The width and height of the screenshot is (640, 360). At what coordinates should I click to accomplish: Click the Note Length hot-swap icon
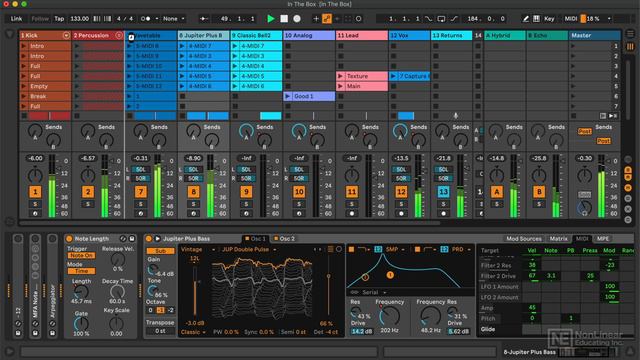123,239
